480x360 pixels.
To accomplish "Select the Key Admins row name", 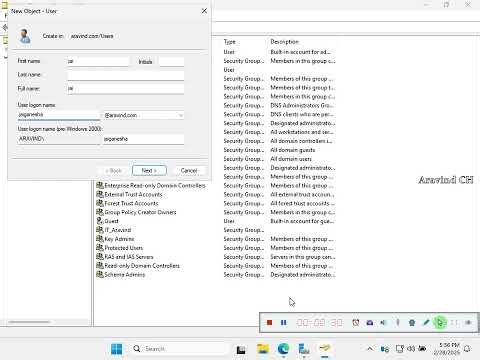I will 119,239.
